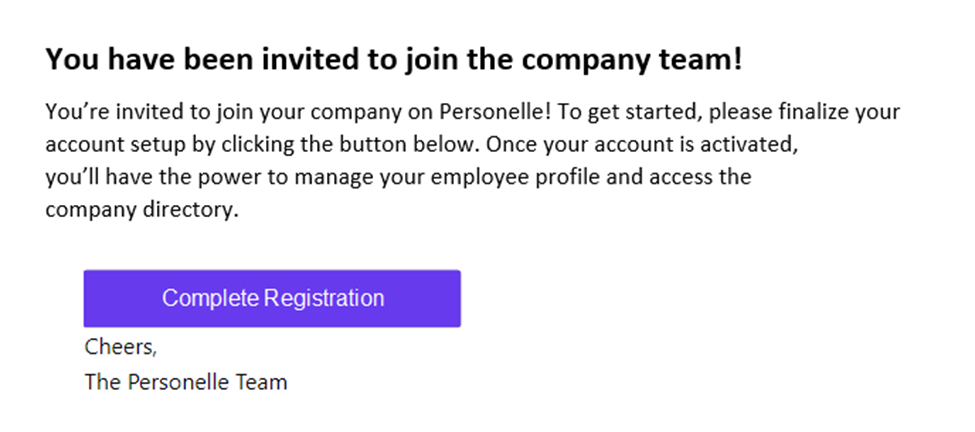Click the word 'activated,' in the paragraph

(760, 144)
